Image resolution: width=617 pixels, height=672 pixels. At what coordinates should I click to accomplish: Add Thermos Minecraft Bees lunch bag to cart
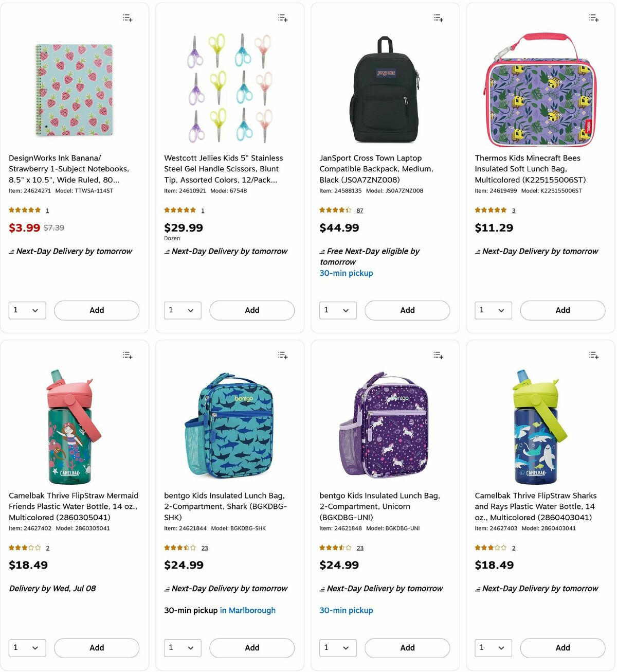click(x=562, y=310)
